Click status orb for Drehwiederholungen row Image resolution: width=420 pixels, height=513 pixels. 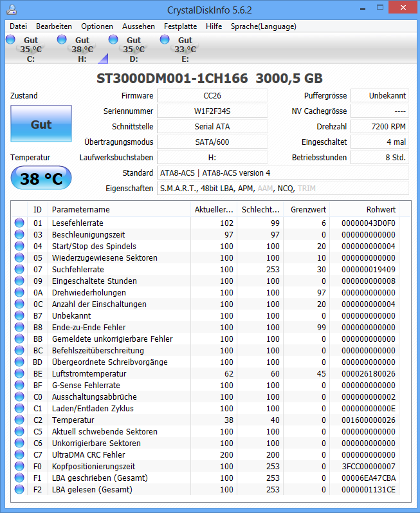[19, 292]
